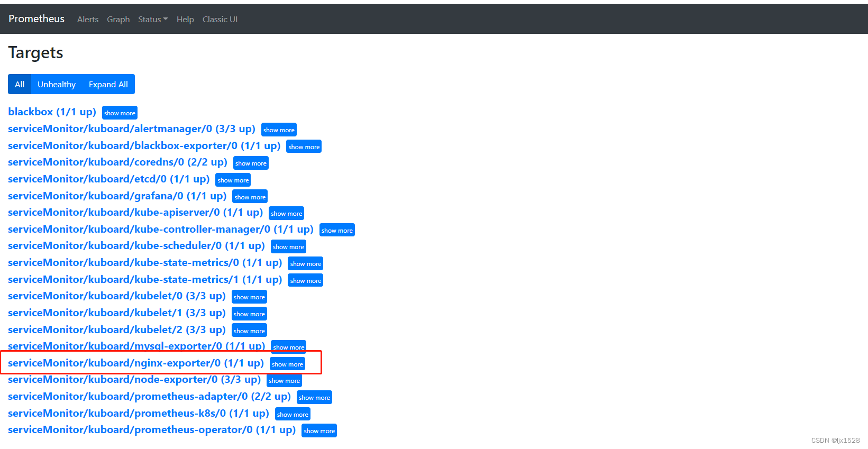Filter to Unhealthy targets
Screen dimensions: 868x449
tap(57, 85)
